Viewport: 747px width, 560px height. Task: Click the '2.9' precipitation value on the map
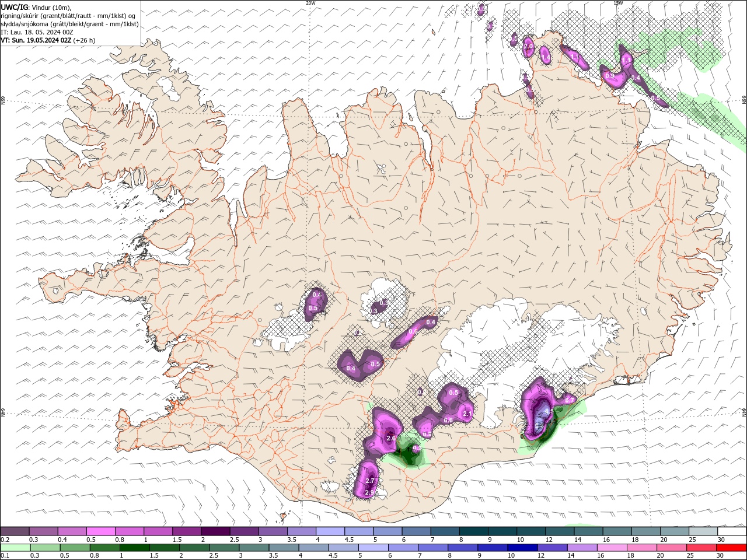(x=369, y=492)
